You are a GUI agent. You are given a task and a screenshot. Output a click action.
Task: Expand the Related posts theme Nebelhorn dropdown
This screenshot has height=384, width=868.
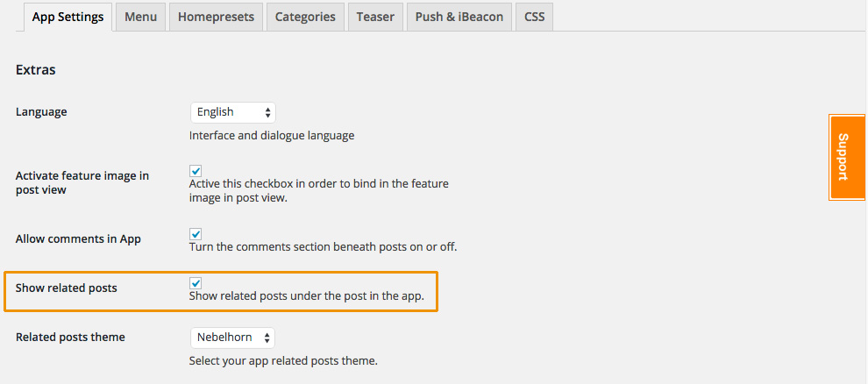(x=232, y=337)
